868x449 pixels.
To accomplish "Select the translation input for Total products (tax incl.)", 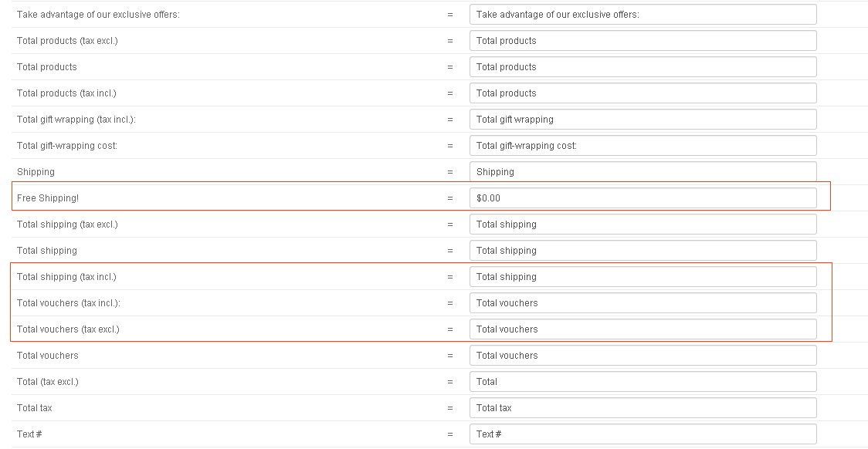I will click(643, 93).
